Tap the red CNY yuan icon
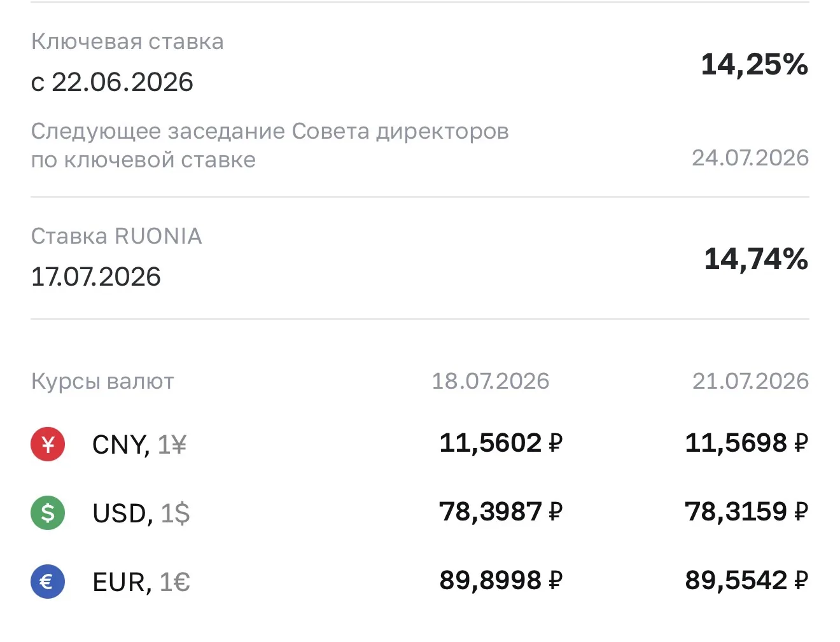840x642 pixels. point(48,444)
